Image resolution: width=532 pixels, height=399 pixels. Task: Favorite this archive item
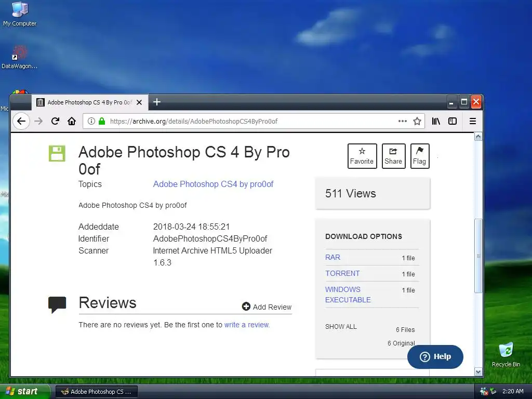coord(362,156)
